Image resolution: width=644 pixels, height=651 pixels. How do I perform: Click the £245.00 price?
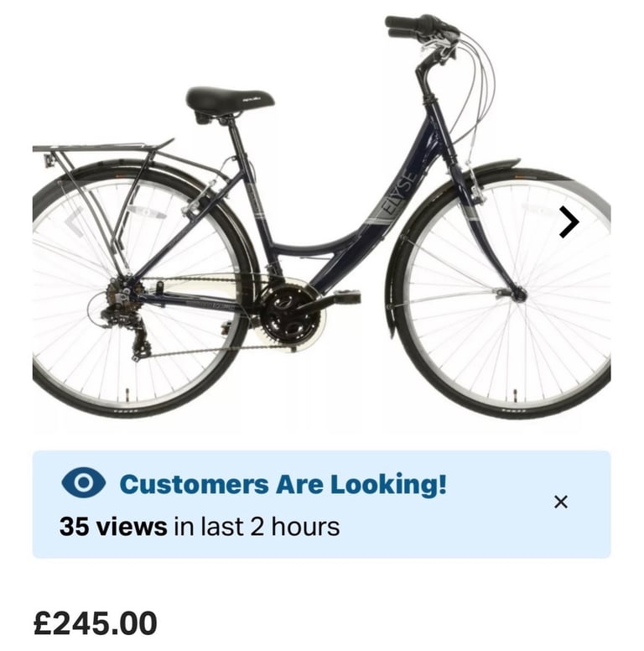tap(96, 622)
